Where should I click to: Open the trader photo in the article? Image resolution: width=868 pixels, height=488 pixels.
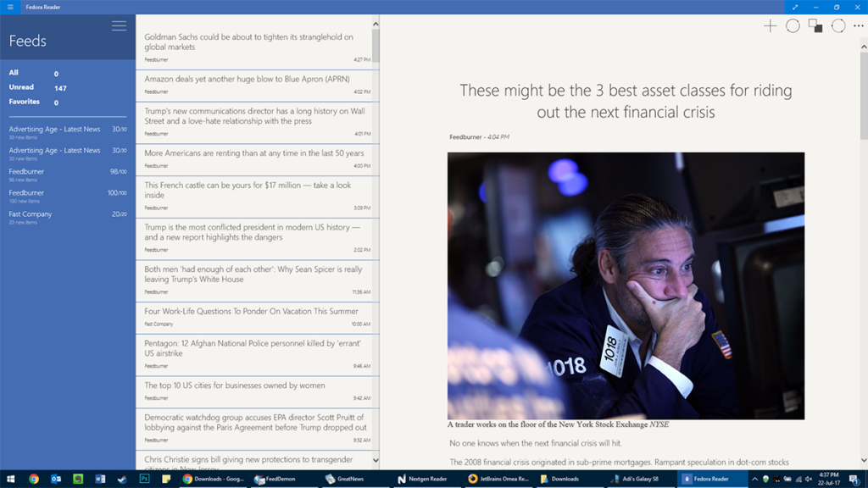(x=626, y=285)
